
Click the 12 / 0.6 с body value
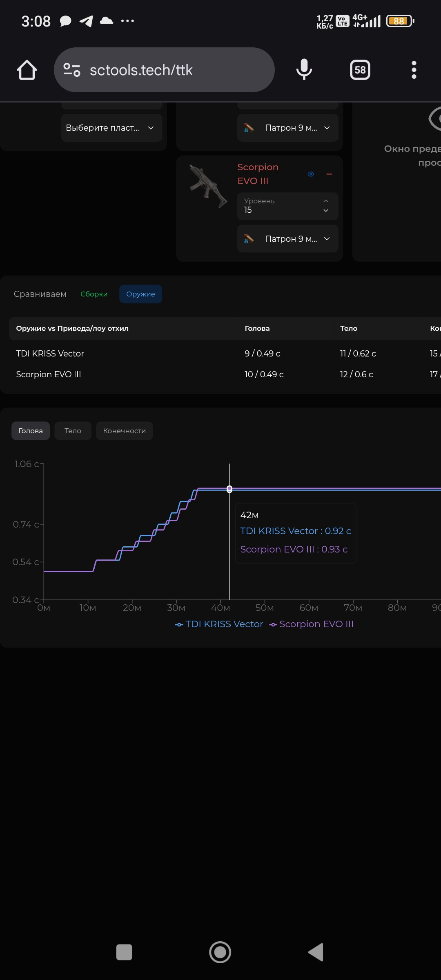356,374
